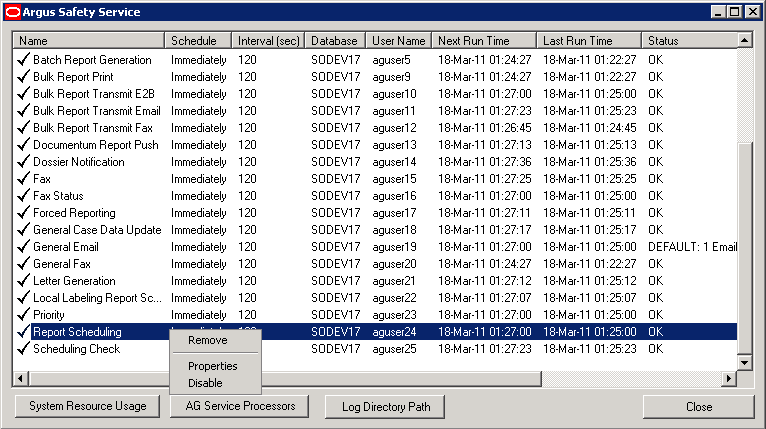
Task: Choose Remove from the context menu
Action: tap(208, 340)
